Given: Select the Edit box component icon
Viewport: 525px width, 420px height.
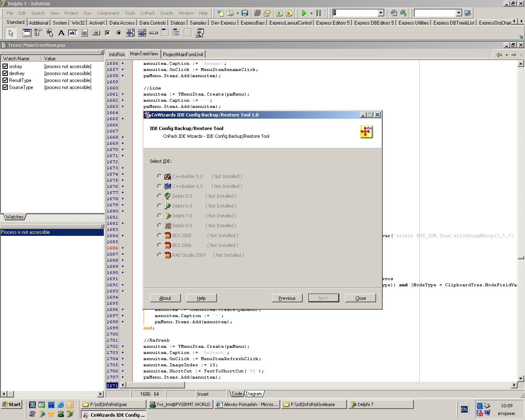Looking at the screenshot, I should coord(73,33).
